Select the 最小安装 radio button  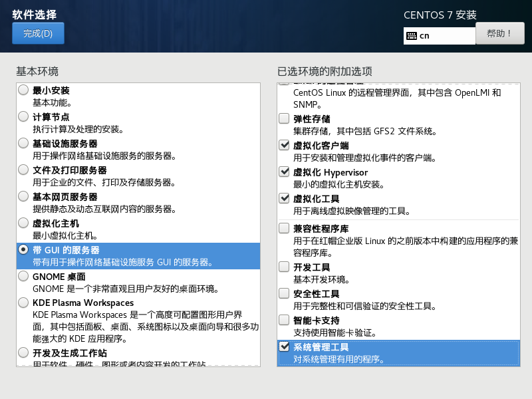[23, 90]
